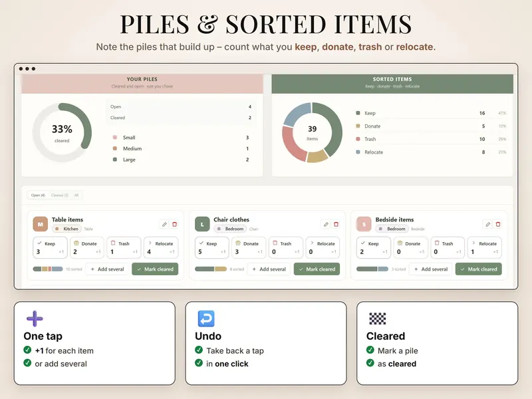The image size is (532, 399).
Task: Switch to the Cleared (2) tab
Action: click(x=60, y=195)
